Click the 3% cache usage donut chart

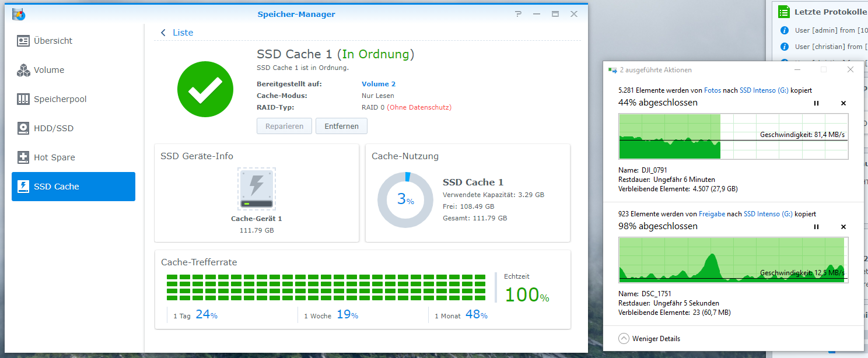click(x=405, y=200)
